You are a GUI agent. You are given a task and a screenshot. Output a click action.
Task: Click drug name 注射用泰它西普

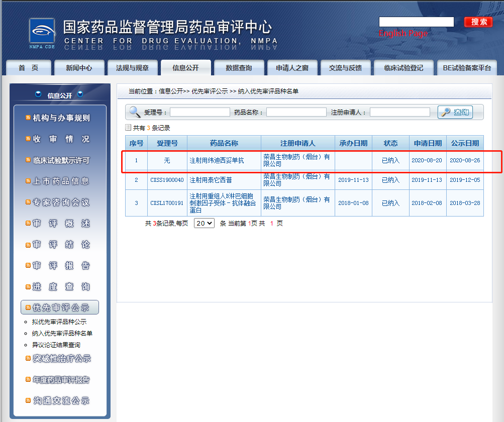211,180
